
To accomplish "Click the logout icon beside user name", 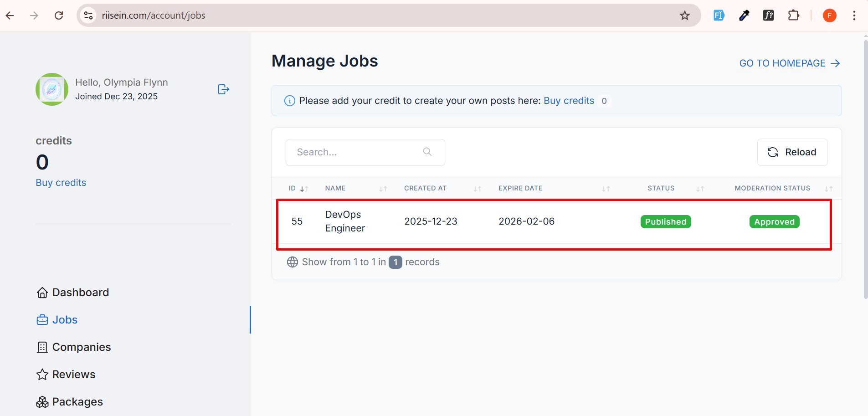I will 223,89.
